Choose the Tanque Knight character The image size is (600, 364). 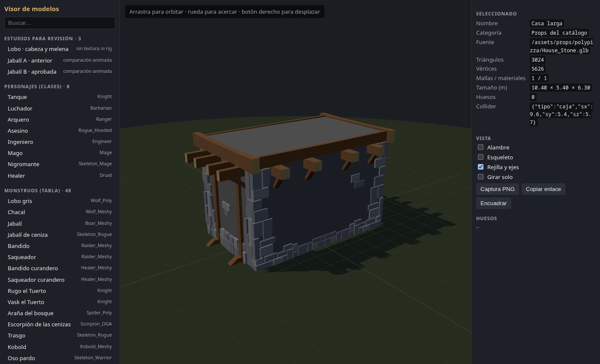(60, 97)
